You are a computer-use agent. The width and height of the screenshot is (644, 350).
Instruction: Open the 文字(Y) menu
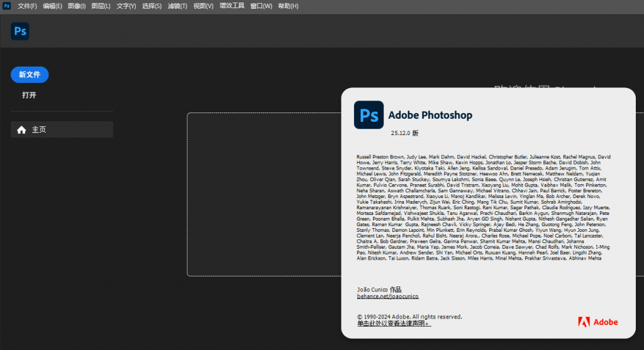126,6
